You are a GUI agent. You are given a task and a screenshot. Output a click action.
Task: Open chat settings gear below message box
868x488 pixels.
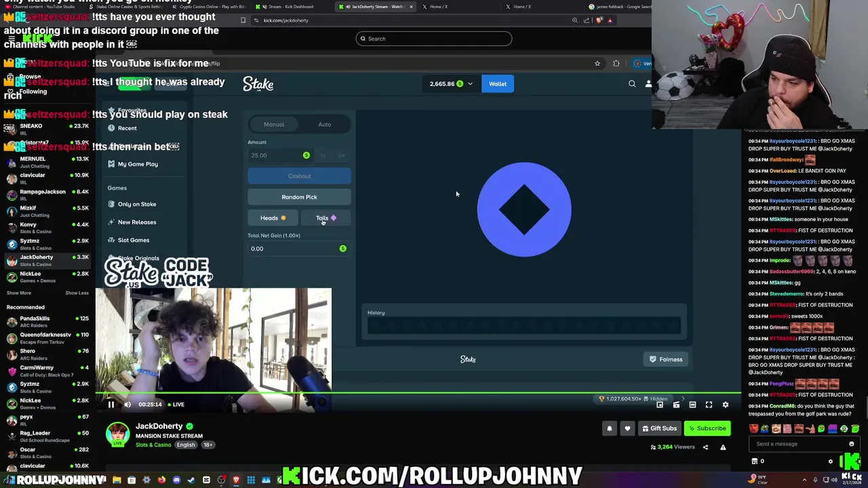tap(831, 462)
